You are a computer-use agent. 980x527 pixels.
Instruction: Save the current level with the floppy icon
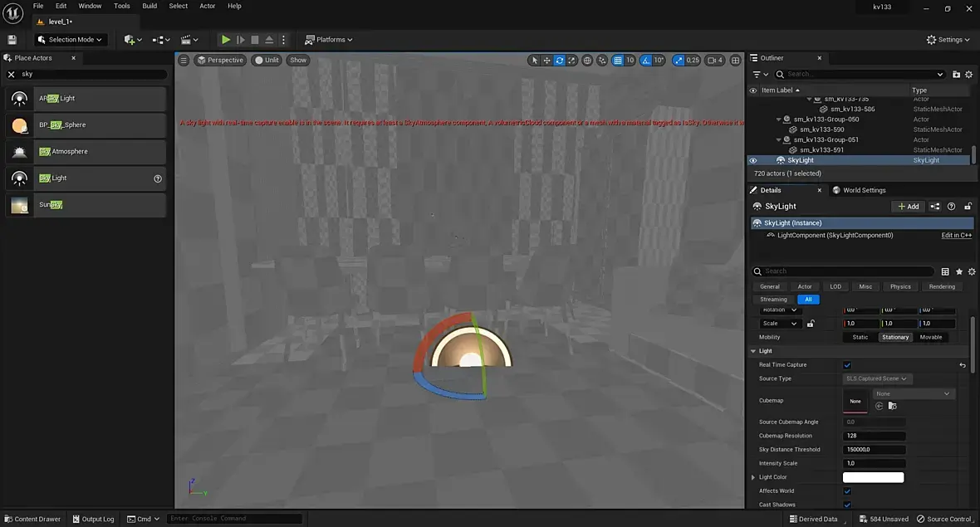(x=12, y=39)
